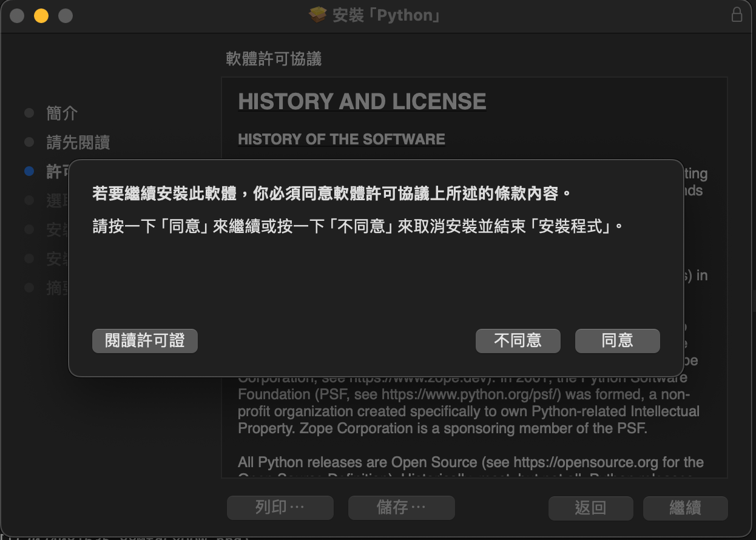
Task: Click the 軟體許可協議 pane title
Action: point(274,59)
